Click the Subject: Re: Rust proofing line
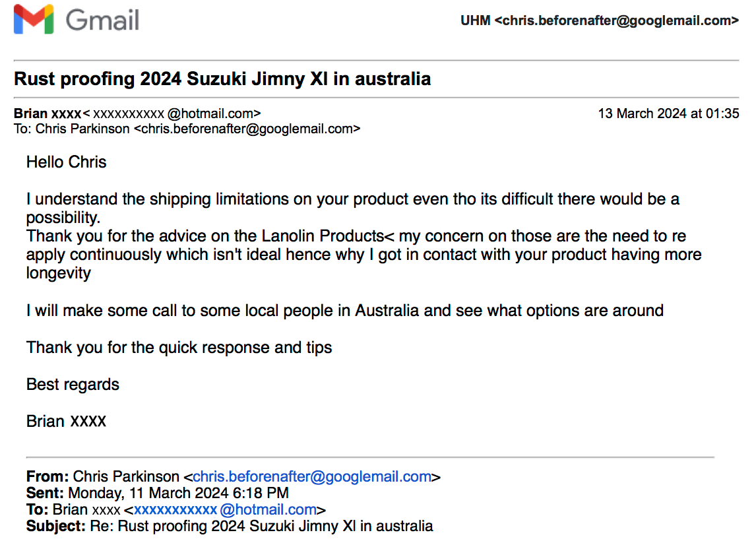 point(230,526)
